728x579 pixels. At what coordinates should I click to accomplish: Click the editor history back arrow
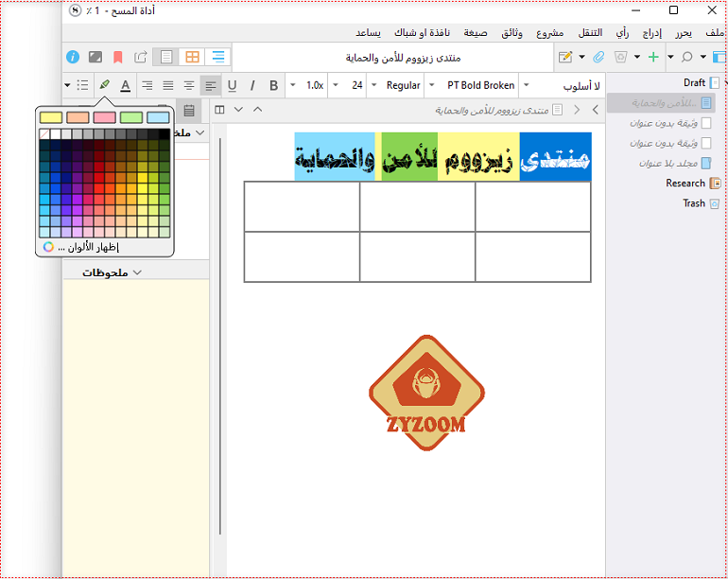click(596, 110)
